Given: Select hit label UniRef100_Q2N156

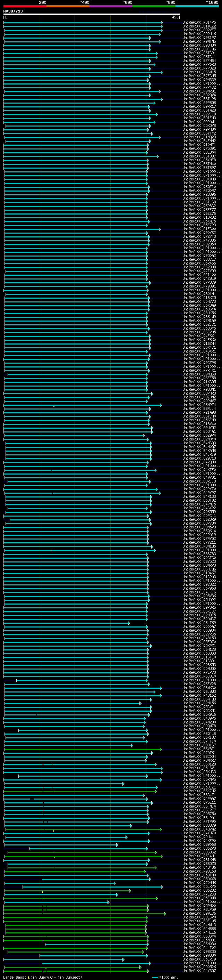Looking at the screenshot, I should click(x=199, y=703).
